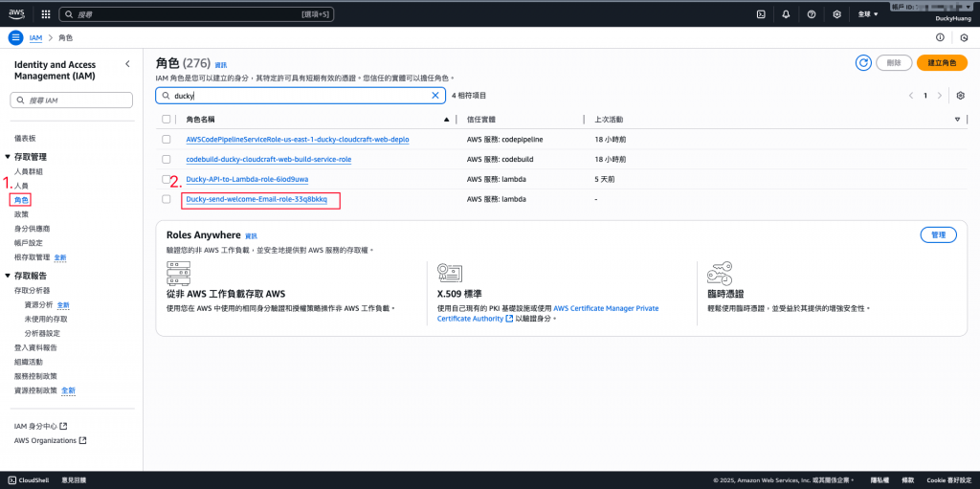Select all roles checkbox in header

[167, 120]
